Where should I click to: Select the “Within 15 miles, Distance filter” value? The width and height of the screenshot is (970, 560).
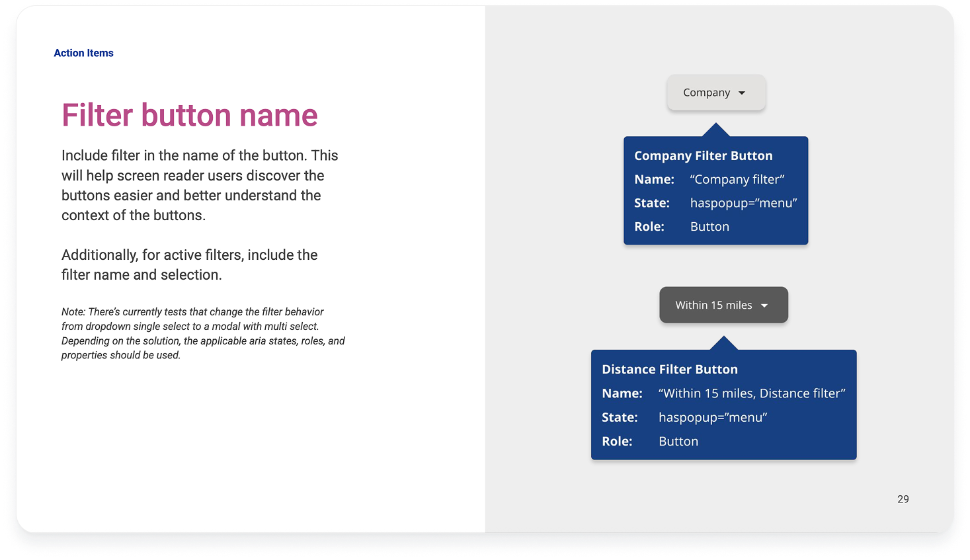tap(752, 393)
